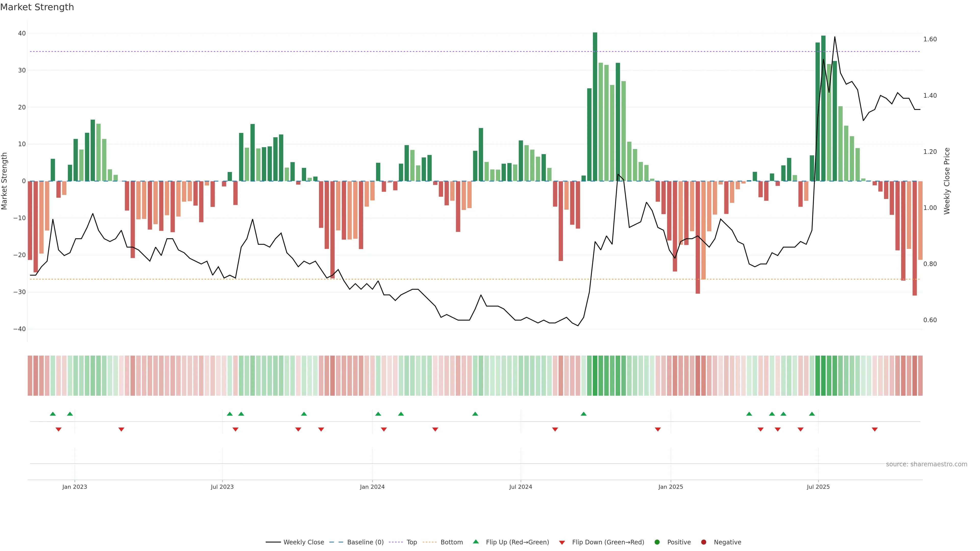Click the purple dotted Top threshold line
Image resolution: width=980 pixels, height=551 pixels.
click(381, 51)
